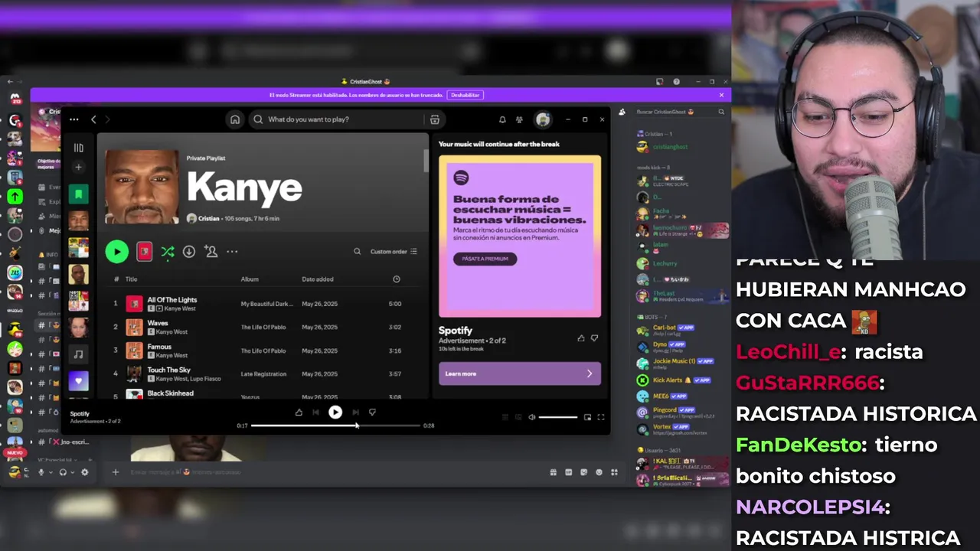
Task: Click the Title column header
Action: coord(131,279)
